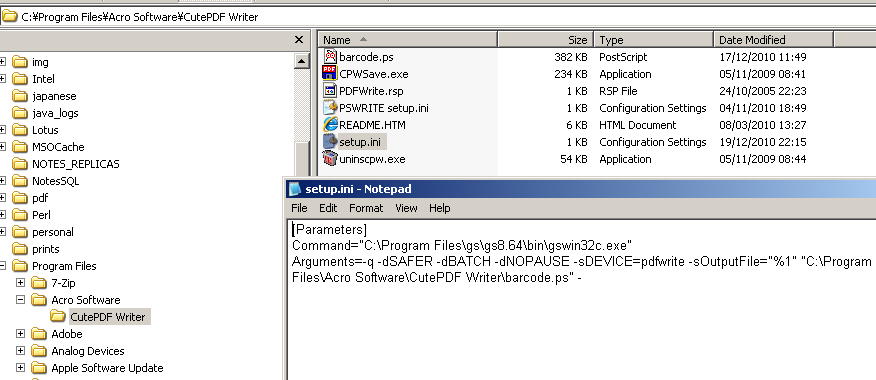Click the CutePDF Writer open folder icon

tap(58, 317)
